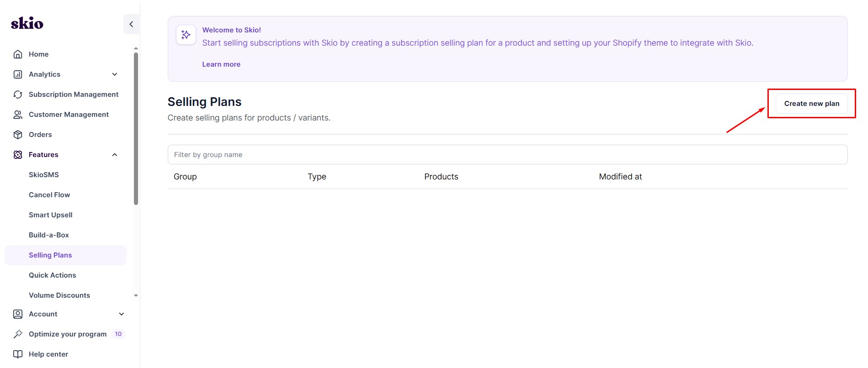Click the Filter by group name field

[x=507, y=155]
